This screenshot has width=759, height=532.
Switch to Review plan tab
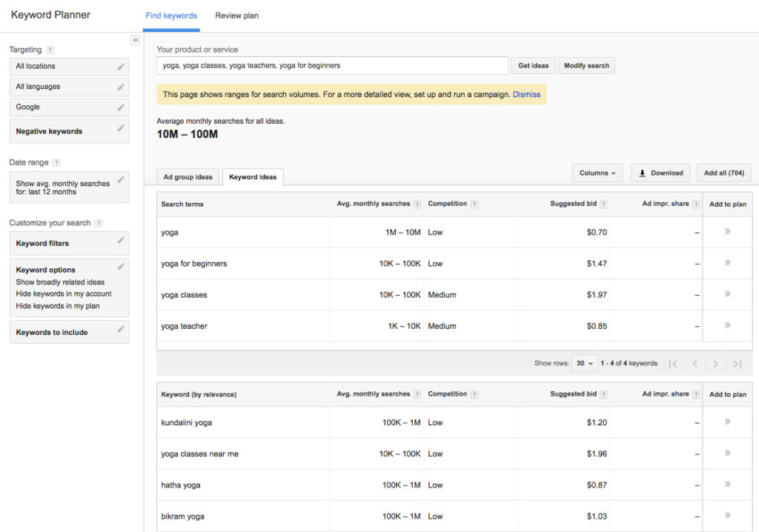236,16
